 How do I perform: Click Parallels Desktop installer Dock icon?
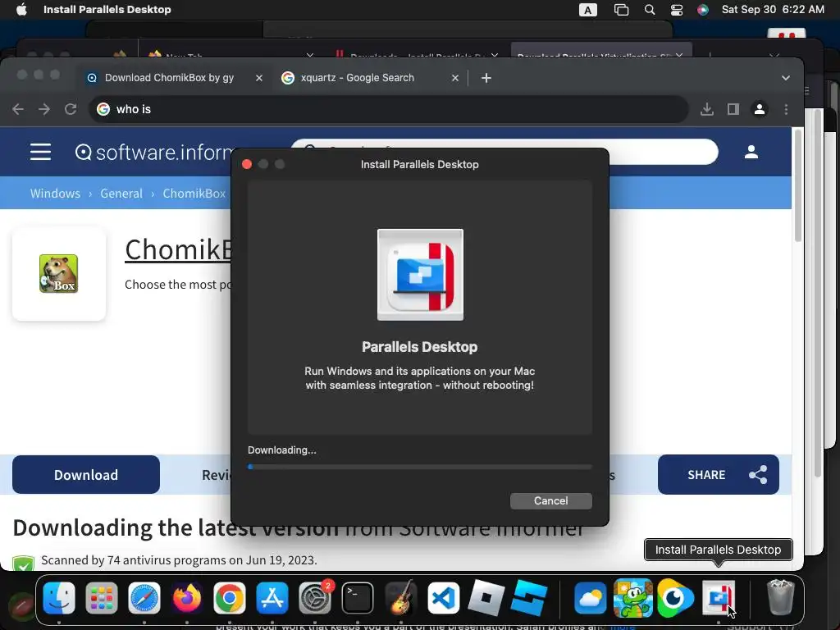(719, 598)
